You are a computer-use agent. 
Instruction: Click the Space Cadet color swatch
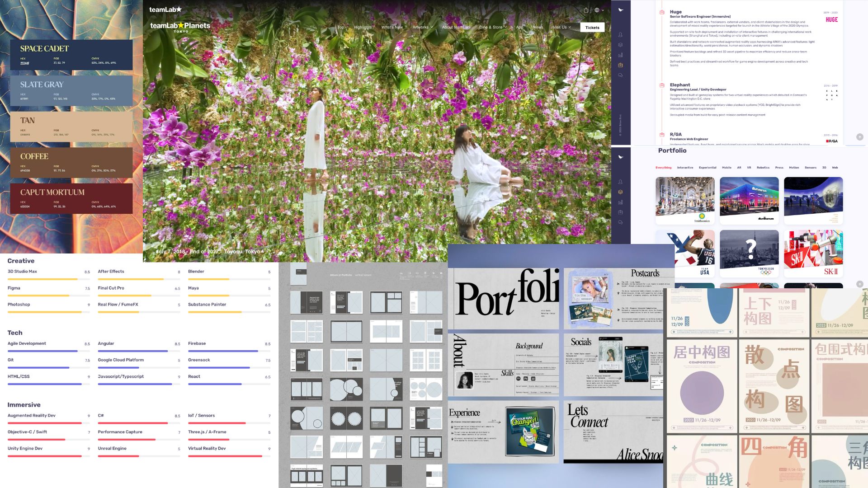click(71, 55)
